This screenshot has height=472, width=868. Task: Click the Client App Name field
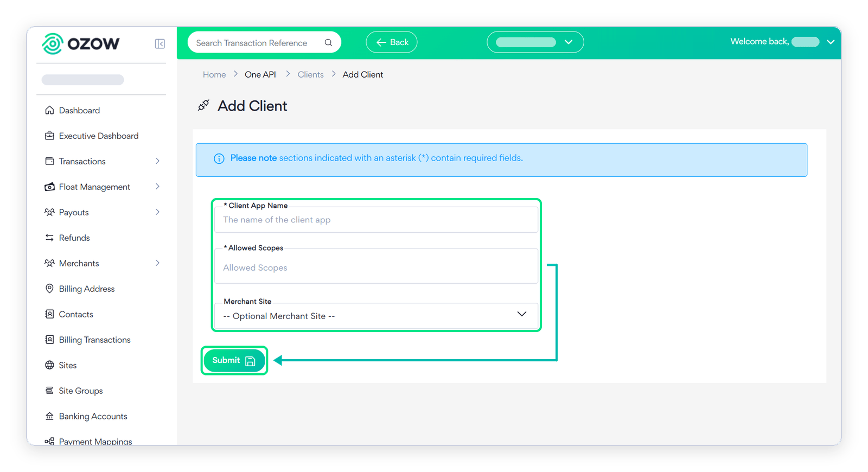(376, 220)
